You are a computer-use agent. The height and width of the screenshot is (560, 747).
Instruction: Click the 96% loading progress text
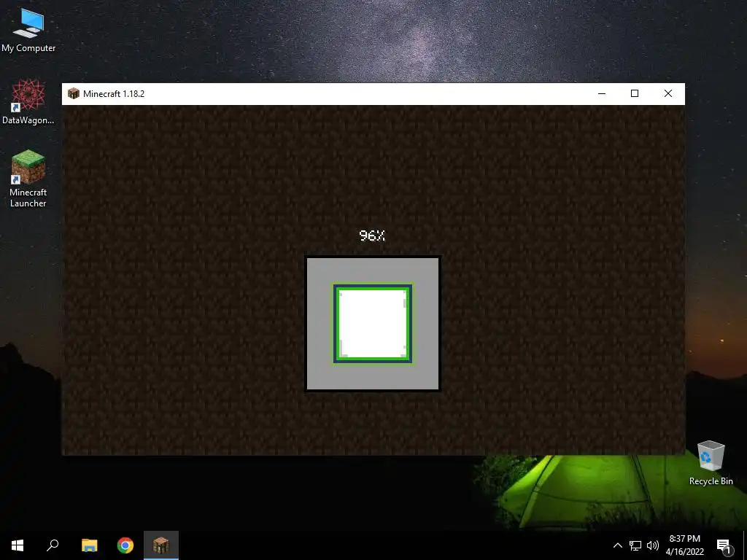click(372, 236)
